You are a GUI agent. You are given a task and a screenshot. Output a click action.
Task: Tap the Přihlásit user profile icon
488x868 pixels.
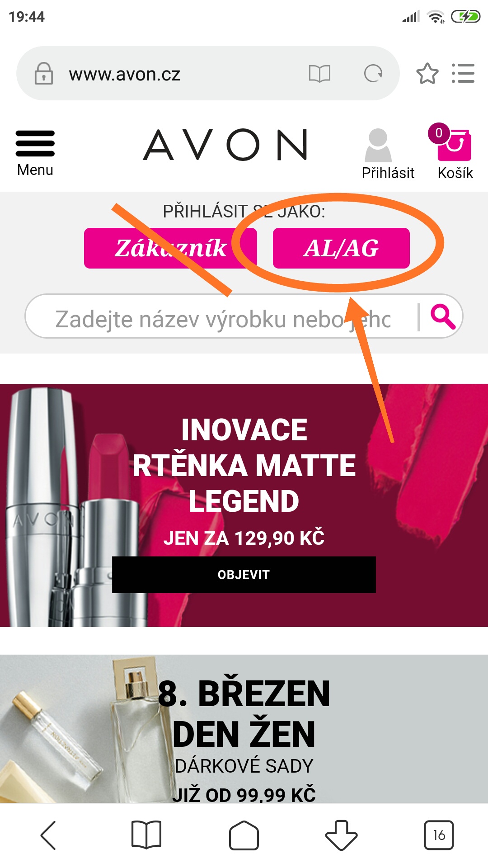coord(378,145)
